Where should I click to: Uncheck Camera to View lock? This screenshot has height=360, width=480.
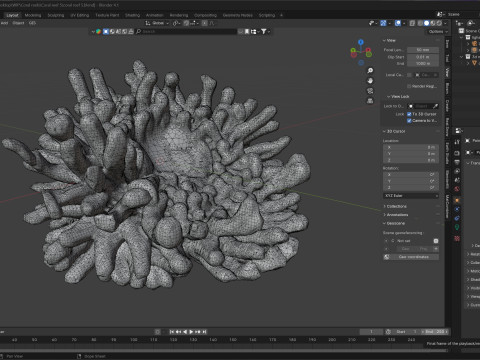[409, 120]
